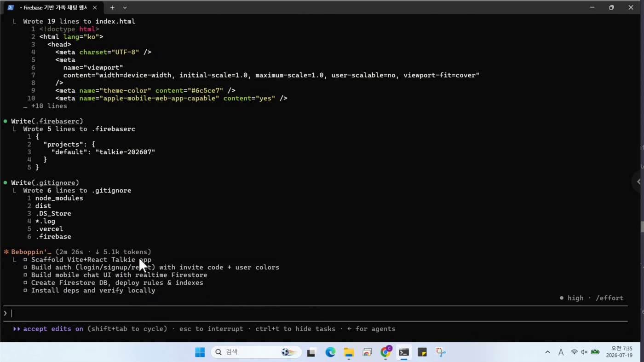
Task: Open the Wi-Fi network tray icon
Action: [x=574, y=352]
